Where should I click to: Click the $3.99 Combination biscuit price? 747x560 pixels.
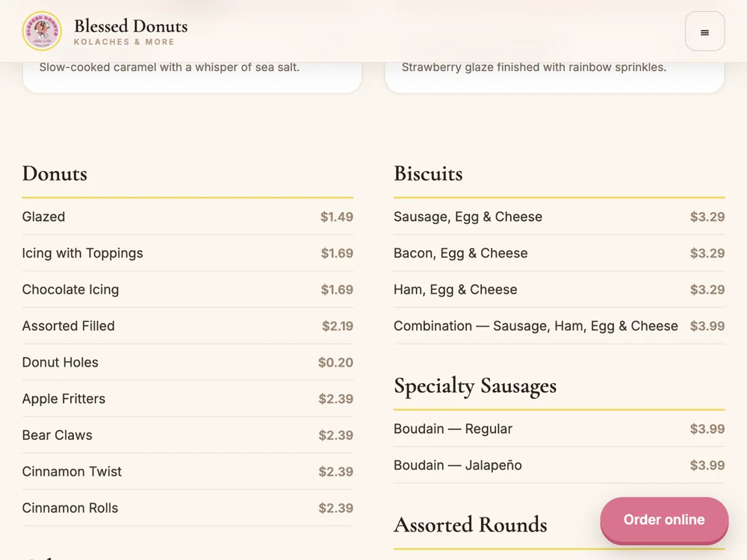click(x=707, y=326)
